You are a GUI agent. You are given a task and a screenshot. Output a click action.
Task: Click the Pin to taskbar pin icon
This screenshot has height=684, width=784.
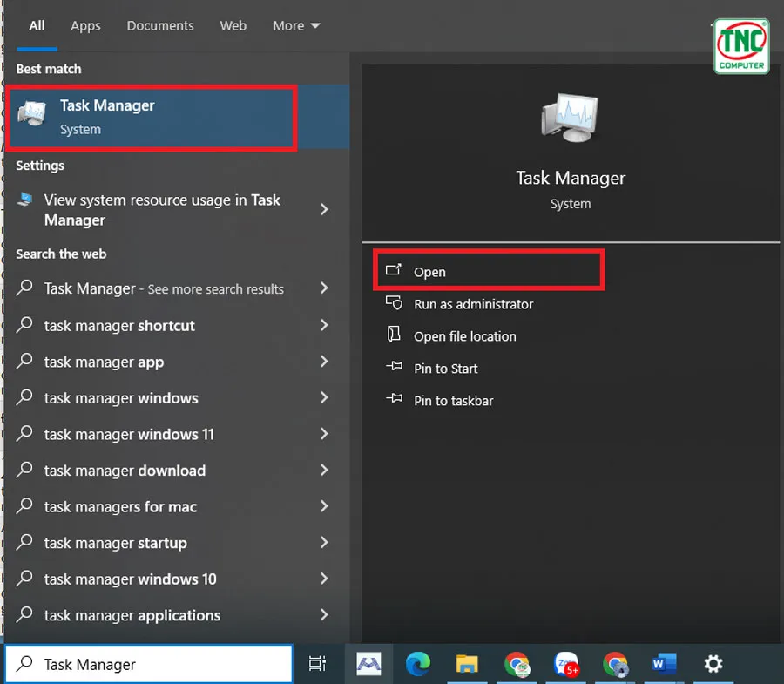pos(394,398)
